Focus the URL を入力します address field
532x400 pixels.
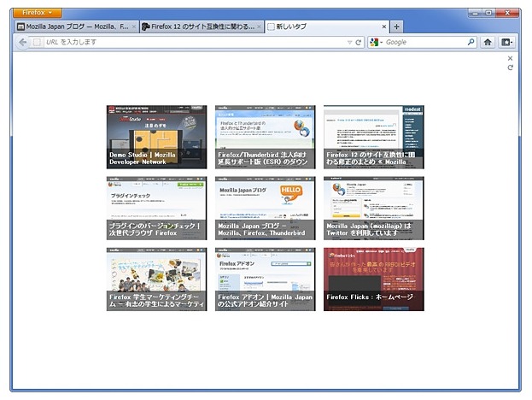click(x=193, y=42)
